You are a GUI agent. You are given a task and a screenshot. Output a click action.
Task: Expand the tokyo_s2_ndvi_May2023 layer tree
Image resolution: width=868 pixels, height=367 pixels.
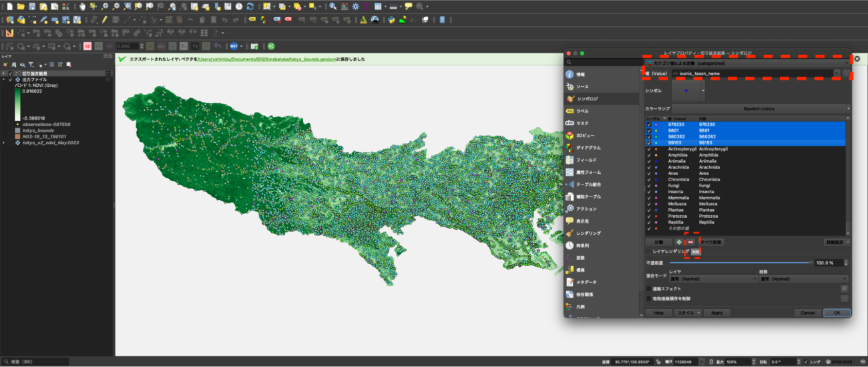3,142
